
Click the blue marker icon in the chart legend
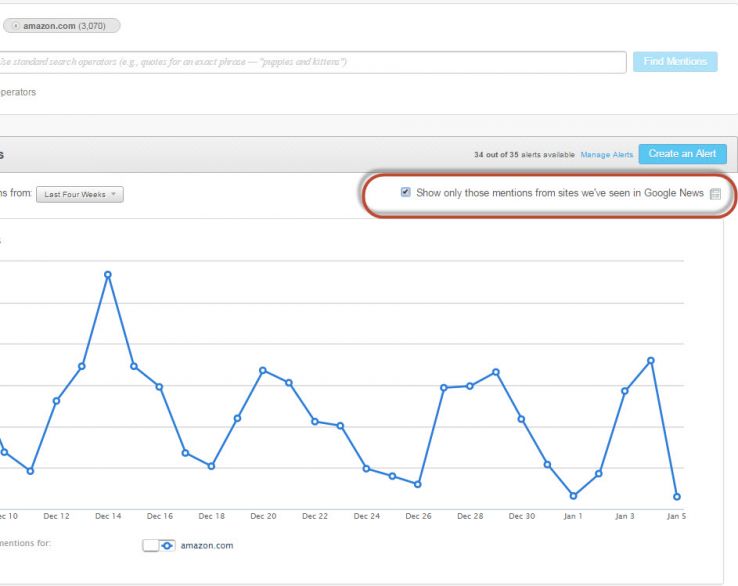[167, 545]
